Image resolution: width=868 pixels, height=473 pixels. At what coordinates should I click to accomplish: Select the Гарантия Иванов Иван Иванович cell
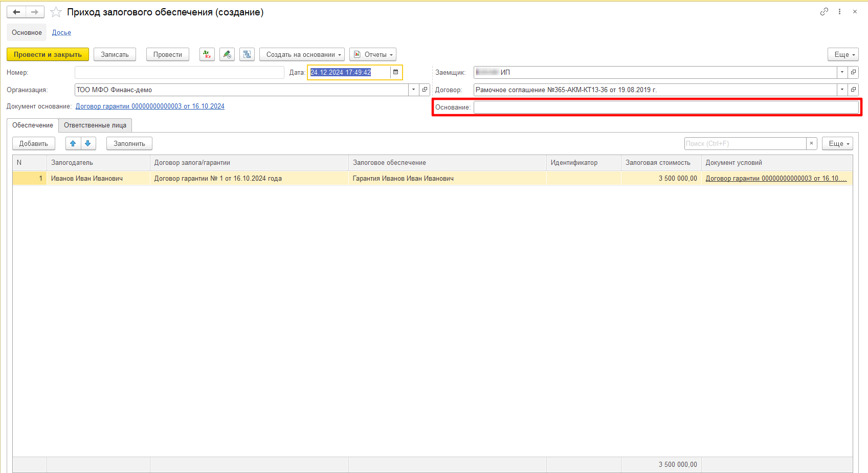pos(448,178)
